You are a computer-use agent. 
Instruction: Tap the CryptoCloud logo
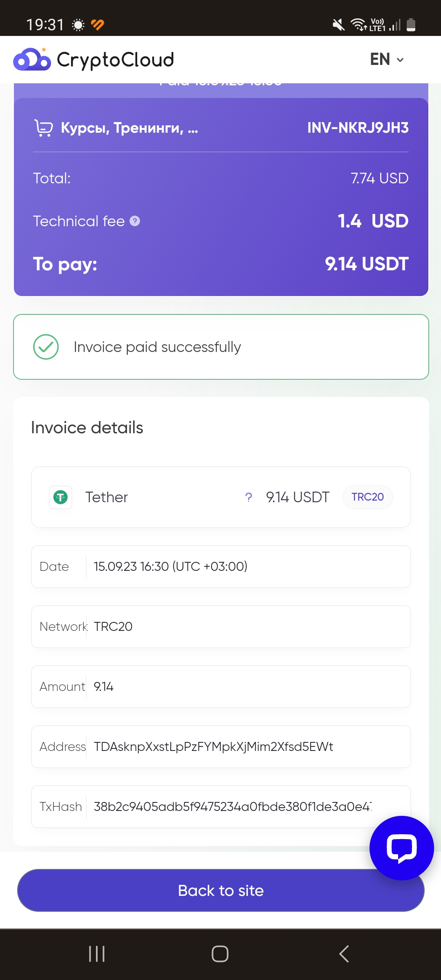(94, 60)
